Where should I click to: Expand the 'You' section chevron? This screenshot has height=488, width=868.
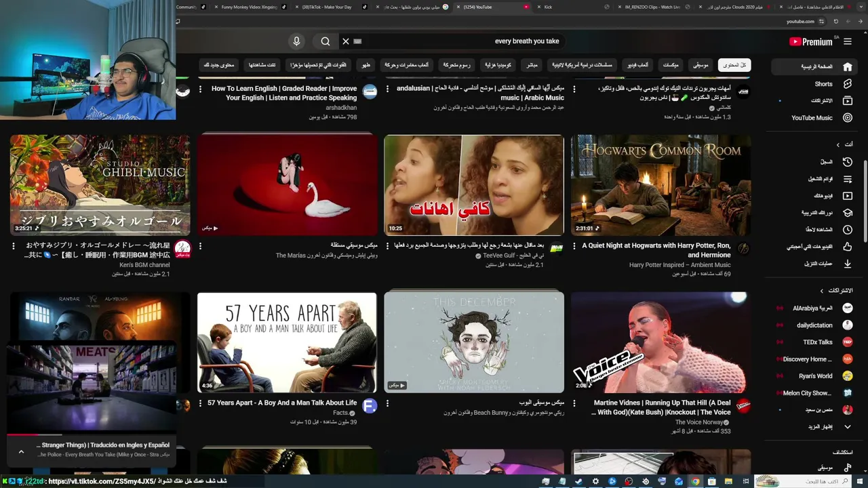click(837, 144)
